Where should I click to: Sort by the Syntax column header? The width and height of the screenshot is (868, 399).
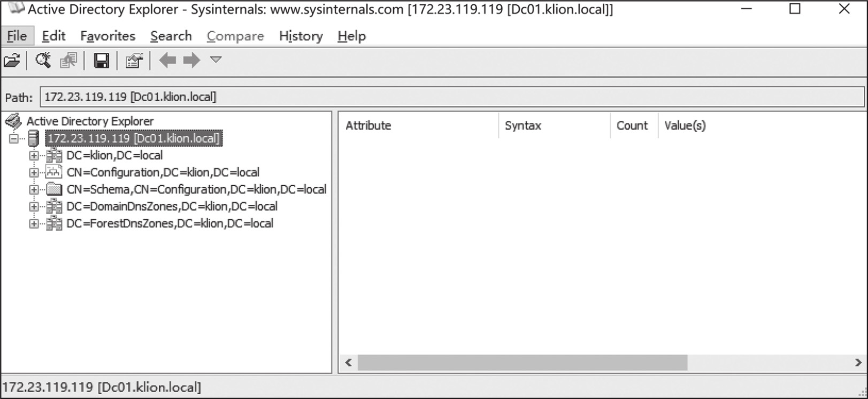pyautogui.click(x=554, y=126)
